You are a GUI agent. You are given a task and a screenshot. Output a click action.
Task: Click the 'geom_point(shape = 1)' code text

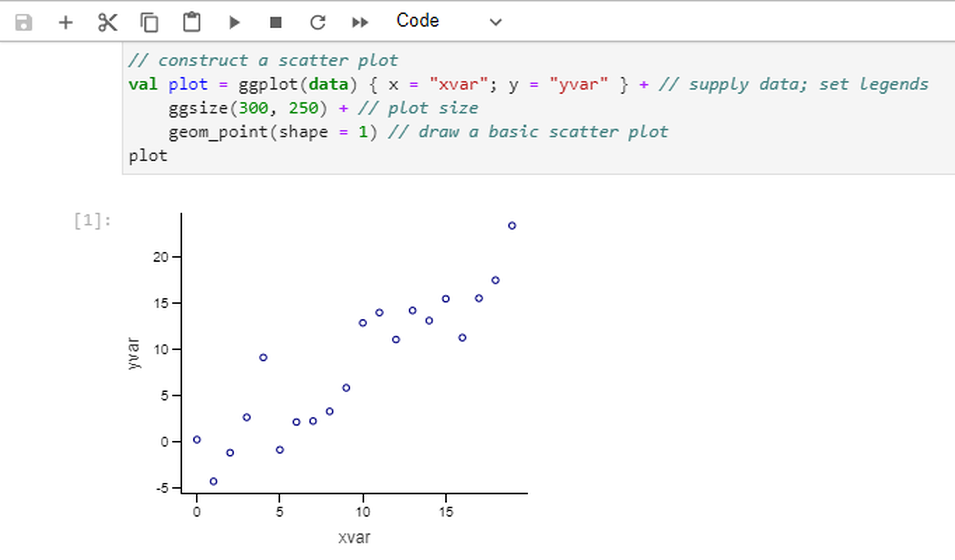coord(273,132)
